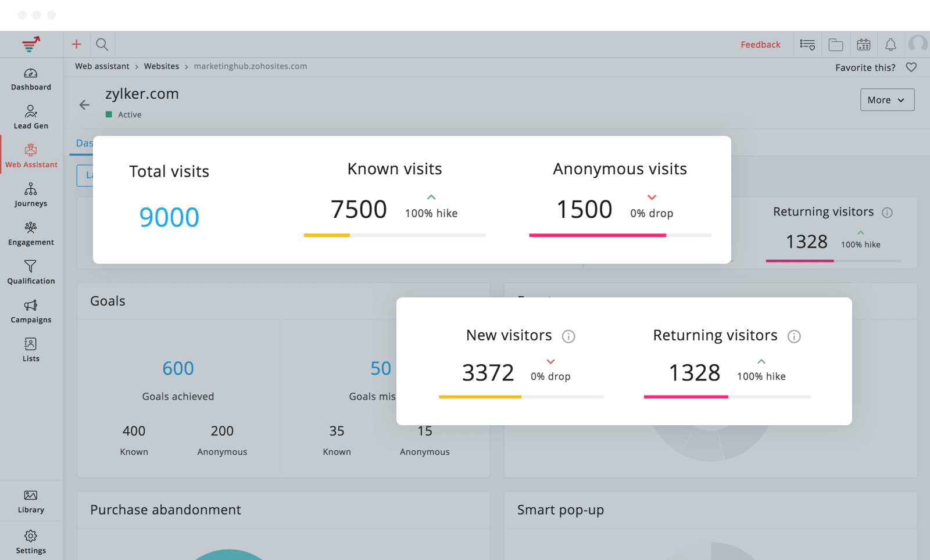Open the Lists module
The height and width of the screenshot is (560, 930).
click(31, 350)
